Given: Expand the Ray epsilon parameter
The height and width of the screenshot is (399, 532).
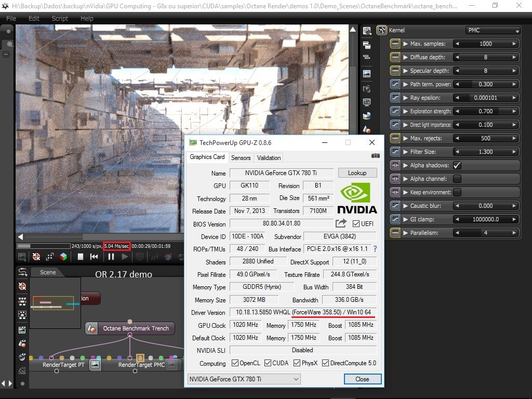Looking at the screenshot, I should point(405,98).
